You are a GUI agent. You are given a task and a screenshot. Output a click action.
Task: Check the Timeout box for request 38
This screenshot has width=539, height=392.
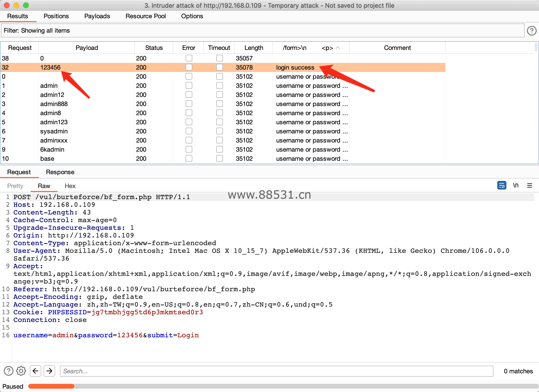[219, 58]
